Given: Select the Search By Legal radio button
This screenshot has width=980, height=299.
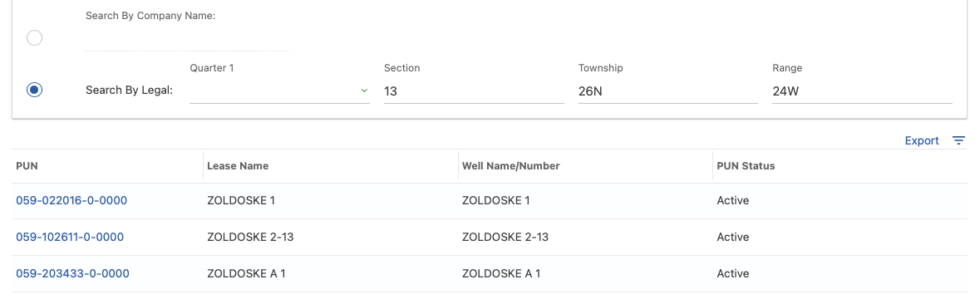Looking at the screenshot, I should (x=34, y=90).
